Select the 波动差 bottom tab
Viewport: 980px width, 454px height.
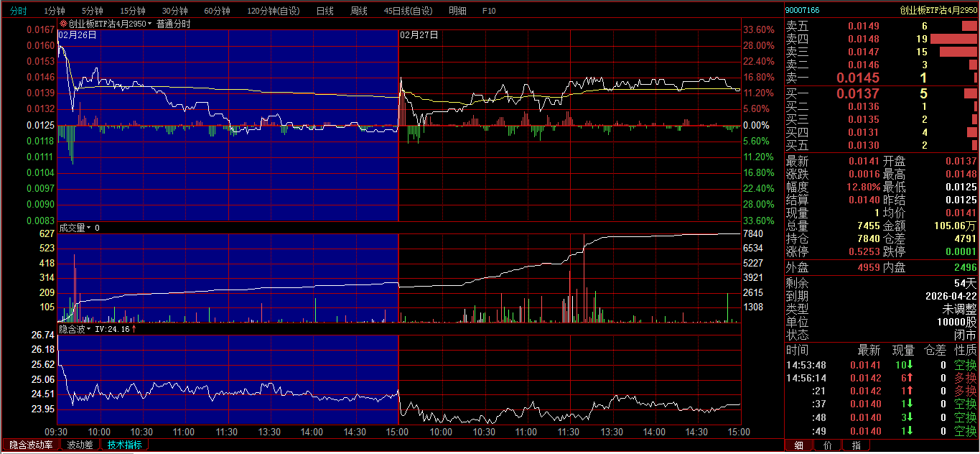[x=80, y=445]
